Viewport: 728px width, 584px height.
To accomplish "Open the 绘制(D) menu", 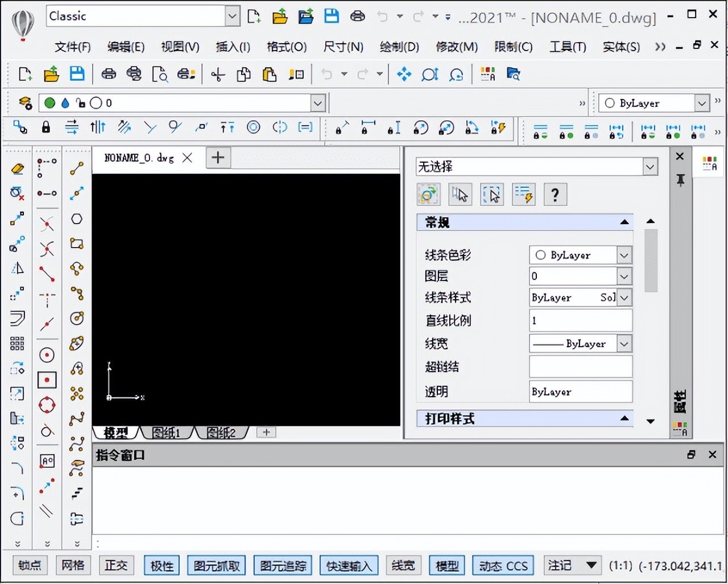I will click(399, 47).
